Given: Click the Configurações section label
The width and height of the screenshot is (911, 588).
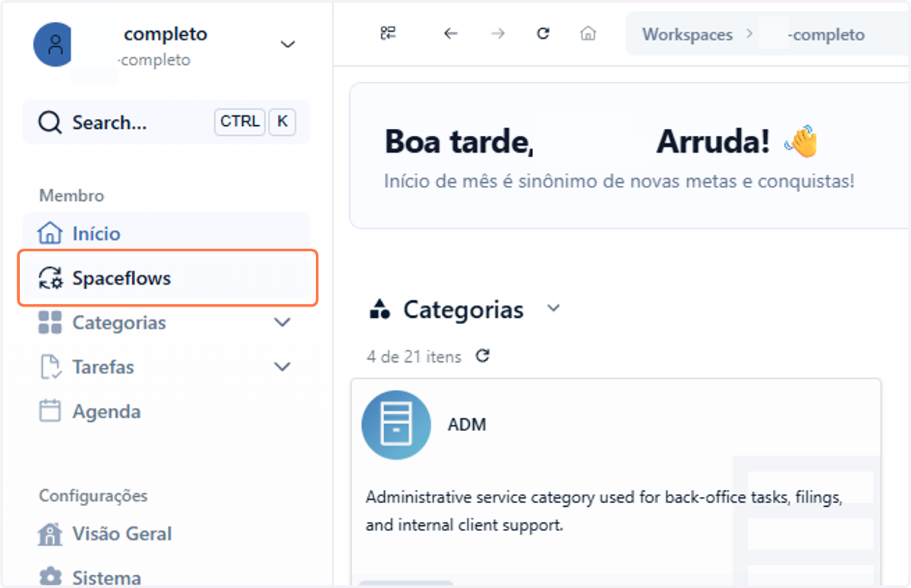Looking at the screenshot, I should (93, 495).
